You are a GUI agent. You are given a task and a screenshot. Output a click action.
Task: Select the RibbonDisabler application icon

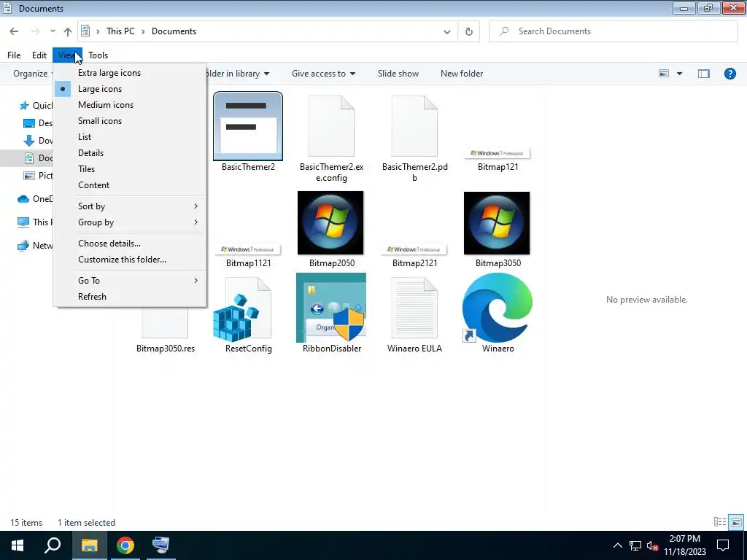point(331,308)
